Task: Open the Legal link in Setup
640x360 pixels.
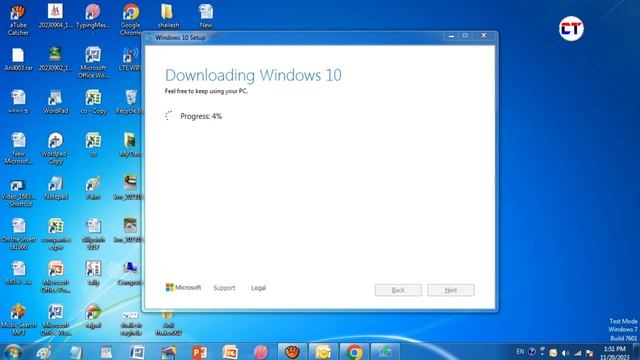Action: pyautogui.click(x=258, y=288)
